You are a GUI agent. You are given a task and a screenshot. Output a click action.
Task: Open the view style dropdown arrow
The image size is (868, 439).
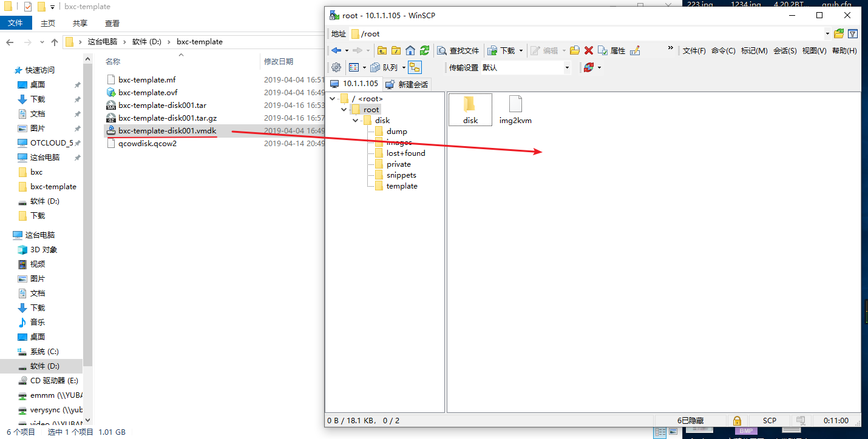pyautogui.click(x=364, y=67)
